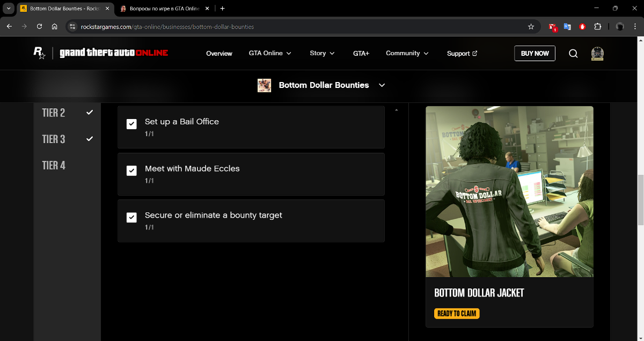Viewport: 644px width, 341px height.
Task: View site information icon in address bar
Action: (x=73, y=26)
